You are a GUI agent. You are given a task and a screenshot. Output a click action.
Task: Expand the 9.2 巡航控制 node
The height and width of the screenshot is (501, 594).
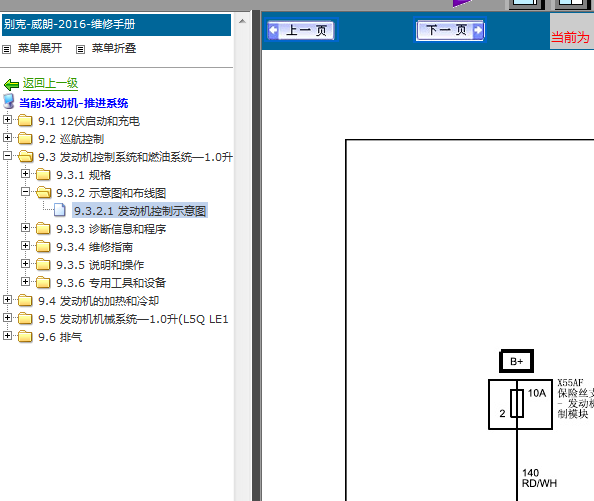[x=7, y=137]
